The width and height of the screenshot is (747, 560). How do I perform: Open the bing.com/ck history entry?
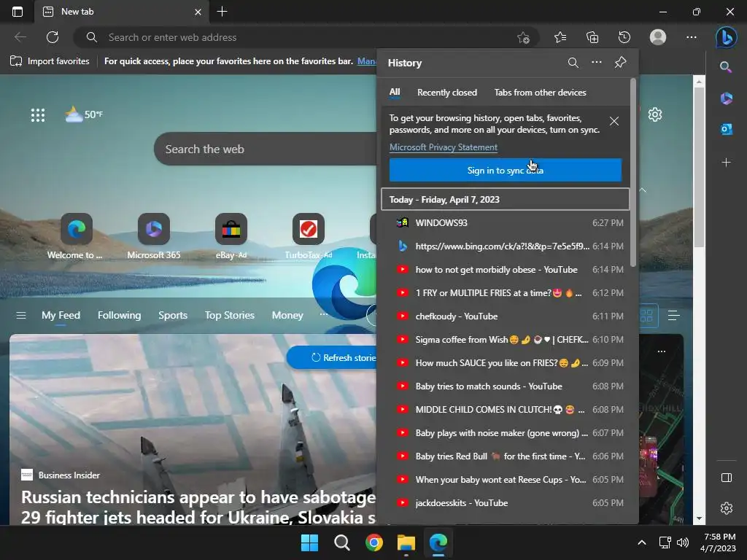(x=505, y=246)
